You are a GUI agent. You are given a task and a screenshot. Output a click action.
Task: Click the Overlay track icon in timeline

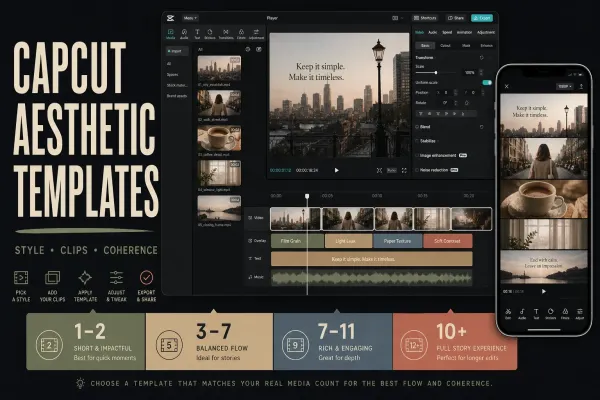pos(250,241)
